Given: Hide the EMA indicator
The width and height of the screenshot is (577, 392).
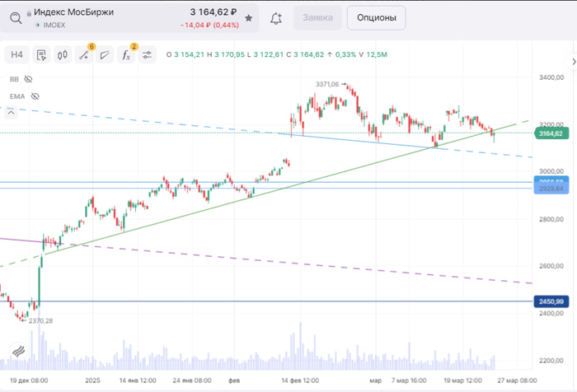Looking at the screenshot, I should (33, 96).
